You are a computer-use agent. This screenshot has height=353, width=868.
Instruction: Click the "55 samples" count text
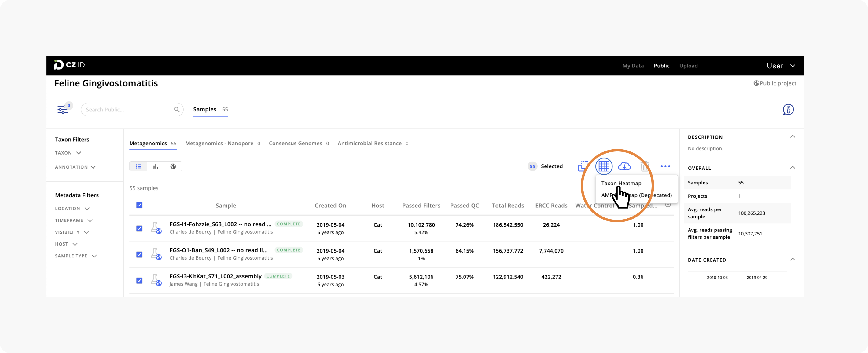144,188
